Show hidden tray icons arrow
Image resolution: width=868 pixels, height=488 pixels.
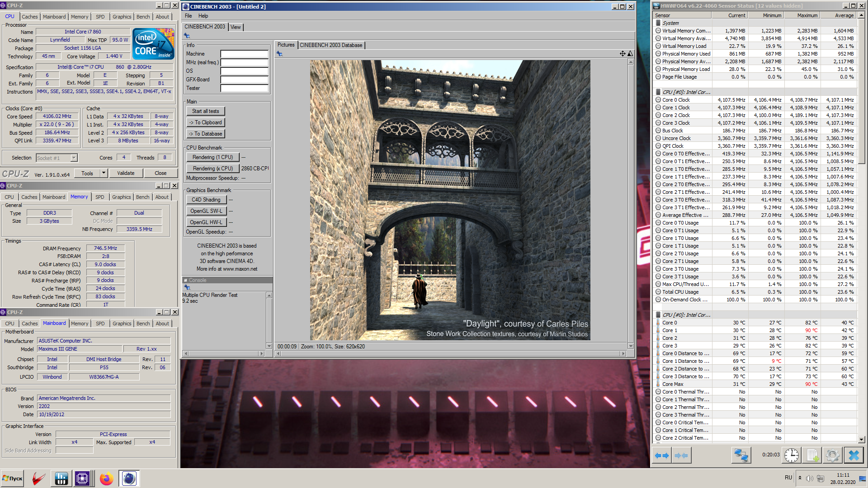tap(800, 478)
